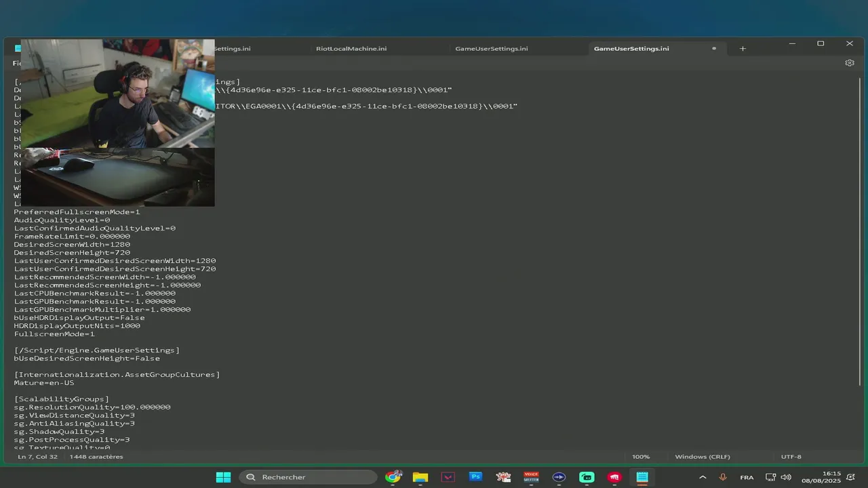Click line LastGPUBenchmarkResult=-1.000000

[95, 302]
